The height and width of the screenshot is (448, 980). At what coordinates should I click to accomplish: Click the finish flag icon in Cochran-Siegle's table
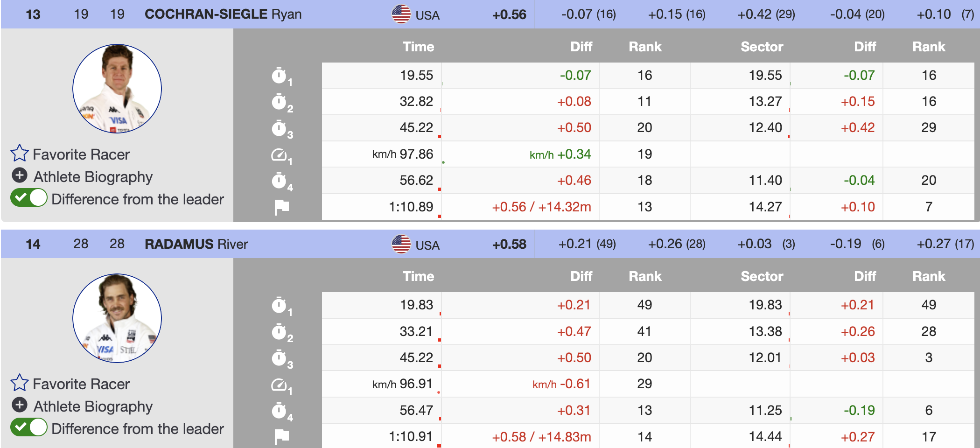(x=281, y=207)
